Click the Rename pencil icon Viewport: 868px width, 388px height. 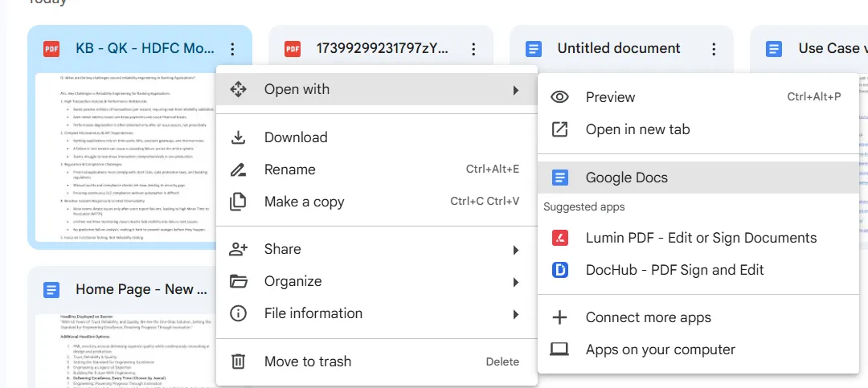point(238,170)
